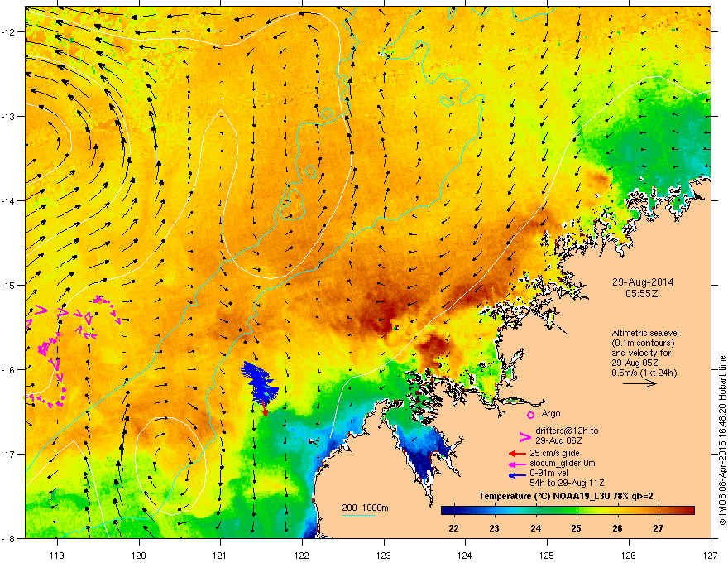Click the 26 color bar tick label
The width and height of the screenshot is (728, 563).
point(617,528)
